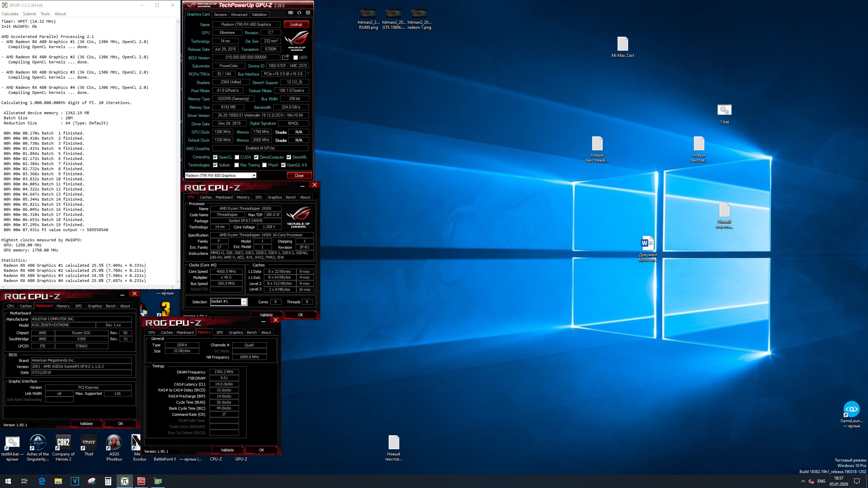Click GPUPI horizontal scrollbar left arrow
Viewport: 868px width, 488px height.
click(3, 287)
